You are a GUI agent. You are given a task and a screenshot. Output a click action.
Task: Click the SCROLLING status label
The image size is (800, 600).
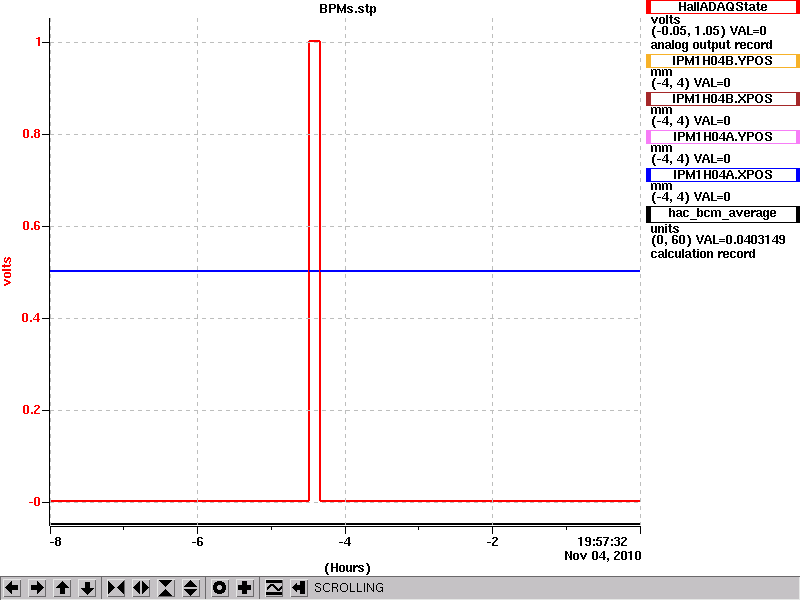point(348,588)
